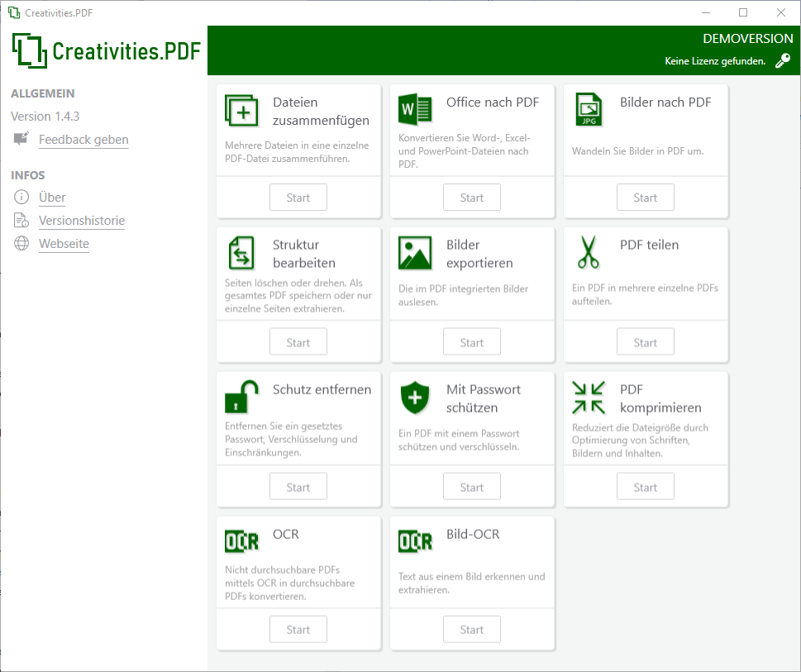The width and height of the screenshot is (801, 672).
Task: Click the open padlock Schutz entfernen icon
Action: tap(241, 397)
